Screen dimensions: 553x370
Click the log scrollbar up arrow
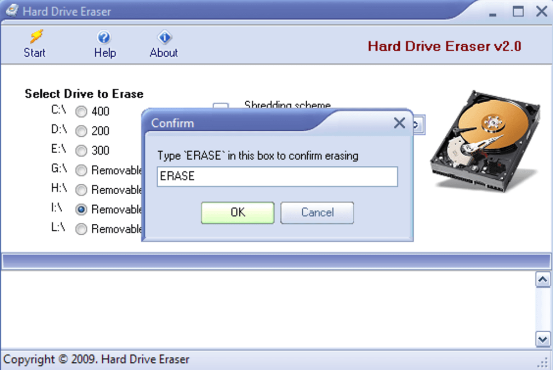tap(543, 280)
